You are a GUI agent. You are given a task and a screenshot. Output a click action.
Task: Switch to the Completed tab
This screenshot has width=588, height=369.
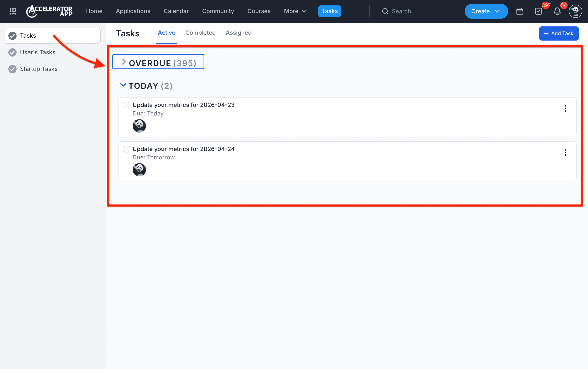click(x=200, y=33)
